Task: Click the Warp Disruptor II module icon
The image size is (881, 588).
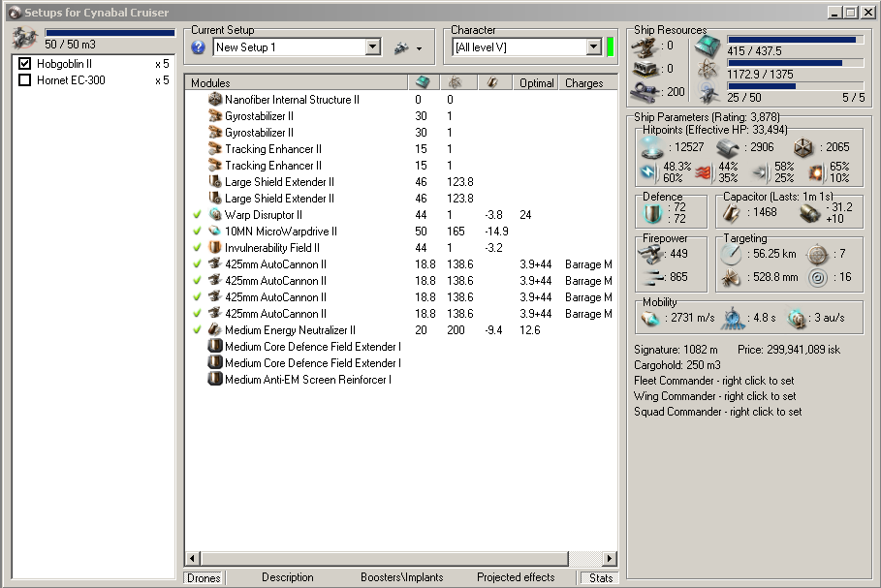Action: click(214, 214)
